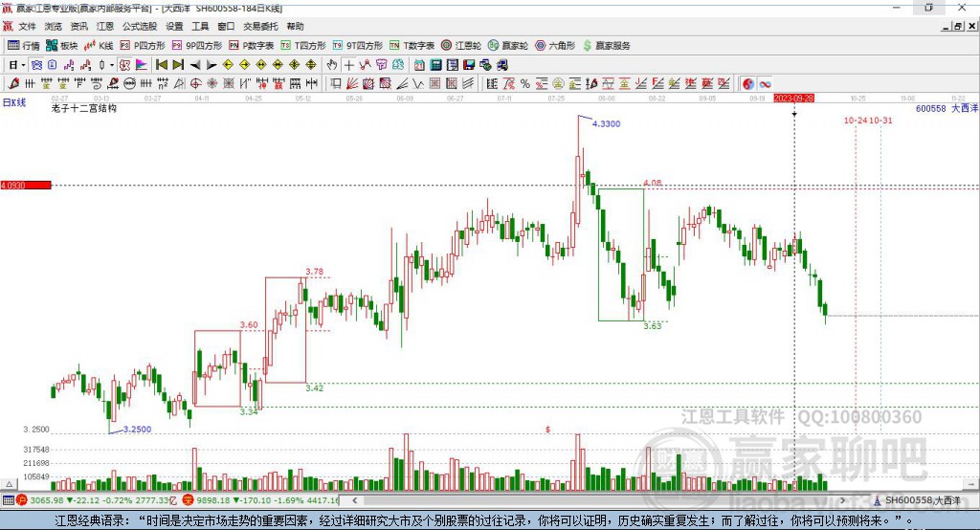Open 赢家服务 service with dollar icon
This screenshot has width=980, height=530.
[x=606, y=46]
